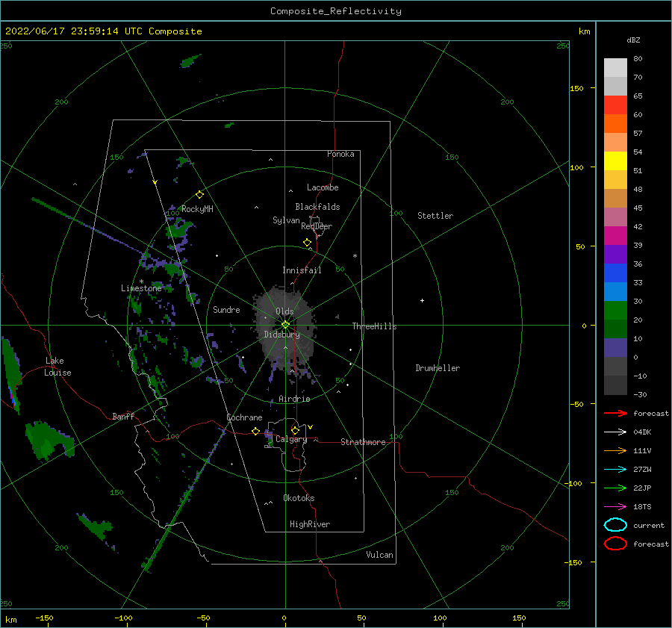Click the ThreeHills label

[374, 326]
